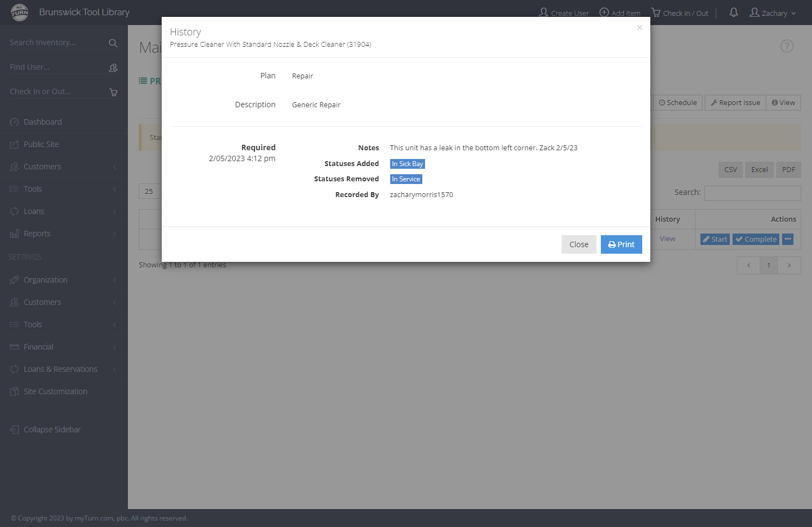Select page 1 in pagination

coord(768,266)
